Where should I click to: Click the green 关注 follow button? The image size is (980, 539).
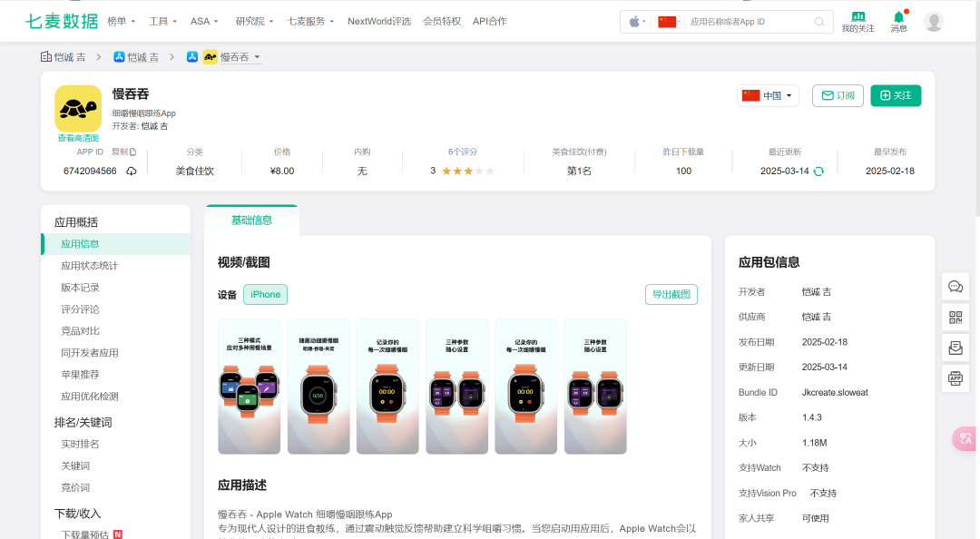[896, 95]
